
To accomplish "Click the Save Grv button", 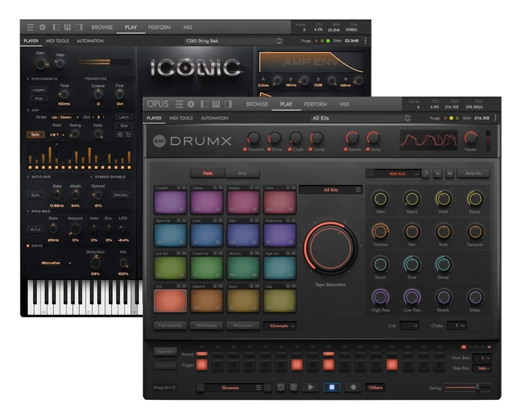I will pos(165,351).
